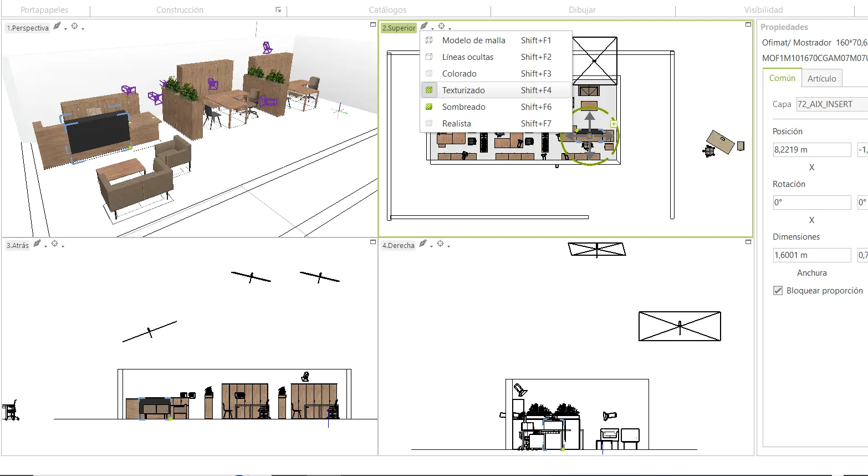Click the 3.Atrás viewport label
The width and height of the screenshot is (868, 476).
pyautogui.click(x=18, y=245)
